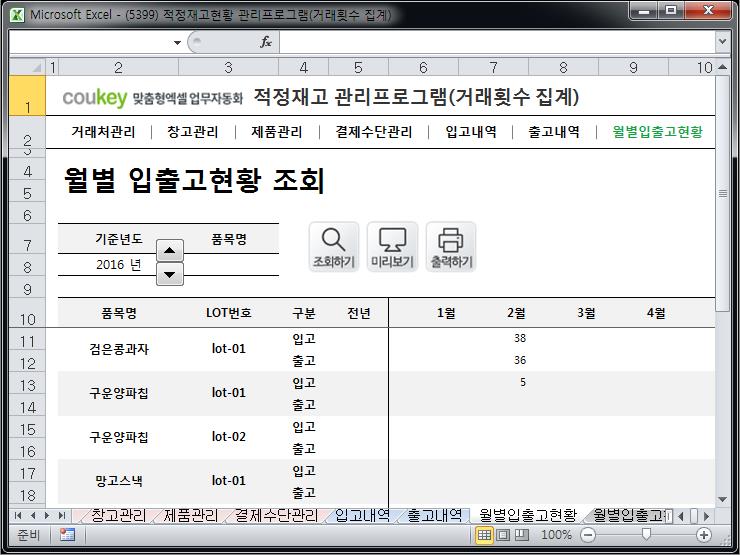The height and width of the screenshot is (555, 740).
Task: Select the 2016 년 year cell
Action: [118, 265]
